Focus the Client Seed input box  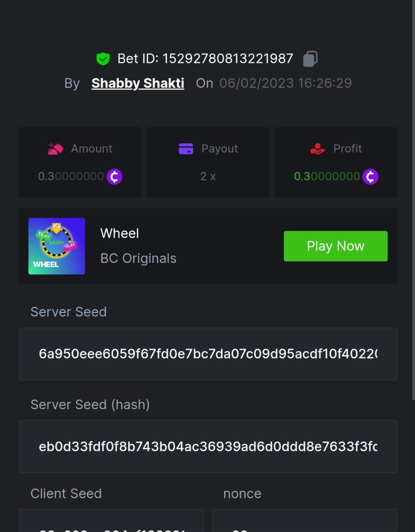111,523
